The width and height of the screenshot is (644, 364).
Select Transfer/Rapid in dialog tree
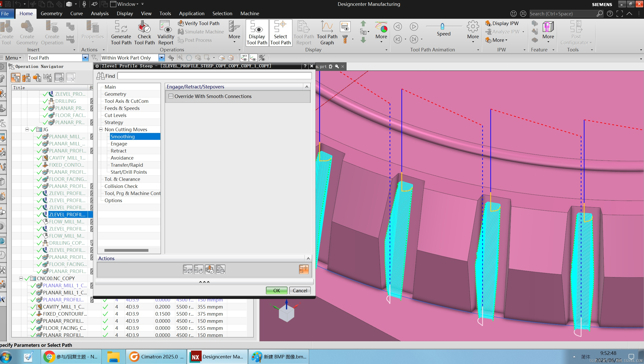tap(127, 165)
